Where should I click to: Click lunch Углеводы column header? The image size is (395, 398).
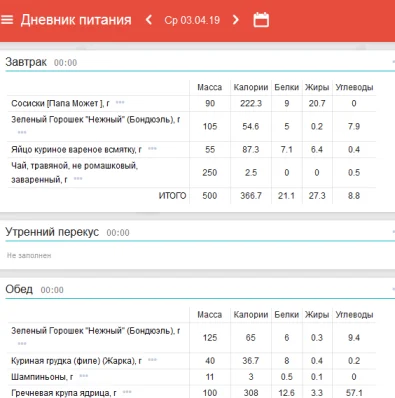pyautogui.click(x=354, y=315)
